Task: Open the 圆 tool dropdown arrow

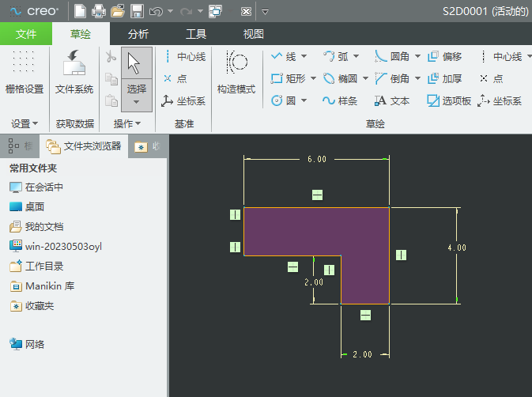Action: click(x=304, y=100)
